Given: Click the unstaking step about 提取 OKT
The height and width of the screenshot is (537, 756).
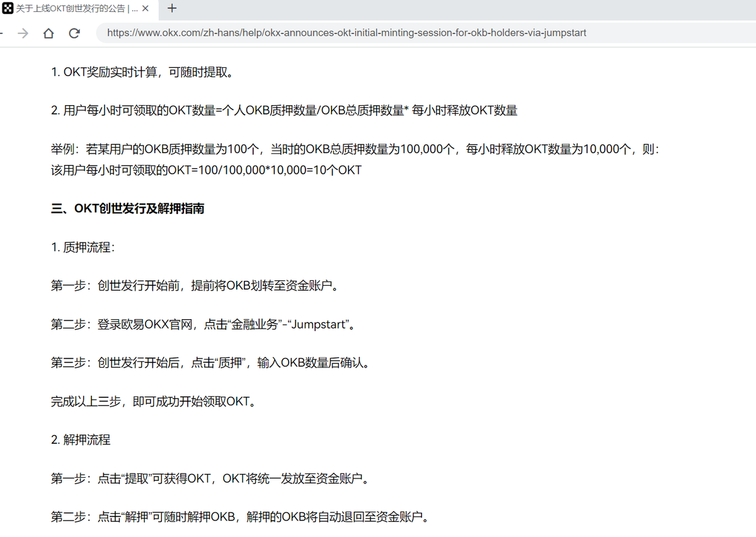Looking at the screenshot, I should pyautogui.click(x=210, y=479).
